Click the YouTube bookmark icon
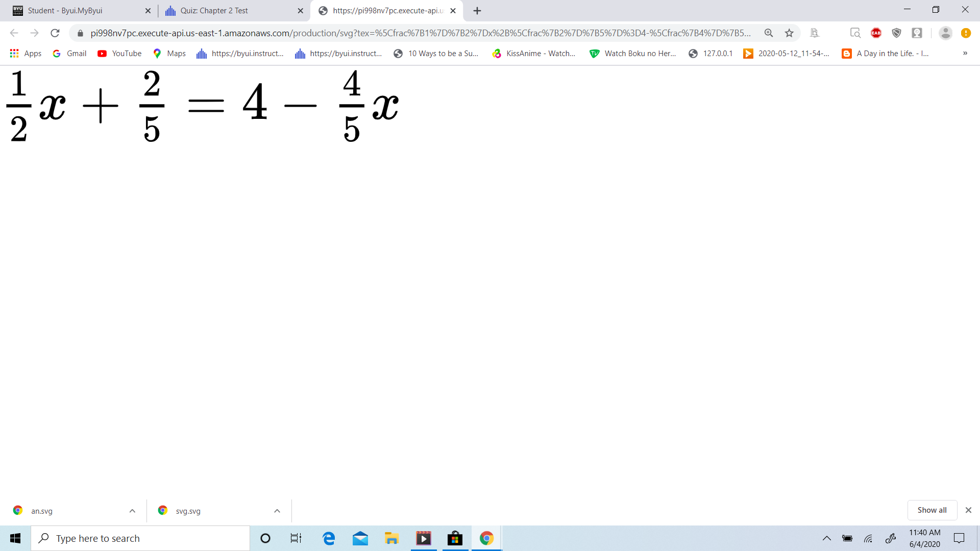Image resolution: width=980 pixels, height=551 pixels. point(102,53)
